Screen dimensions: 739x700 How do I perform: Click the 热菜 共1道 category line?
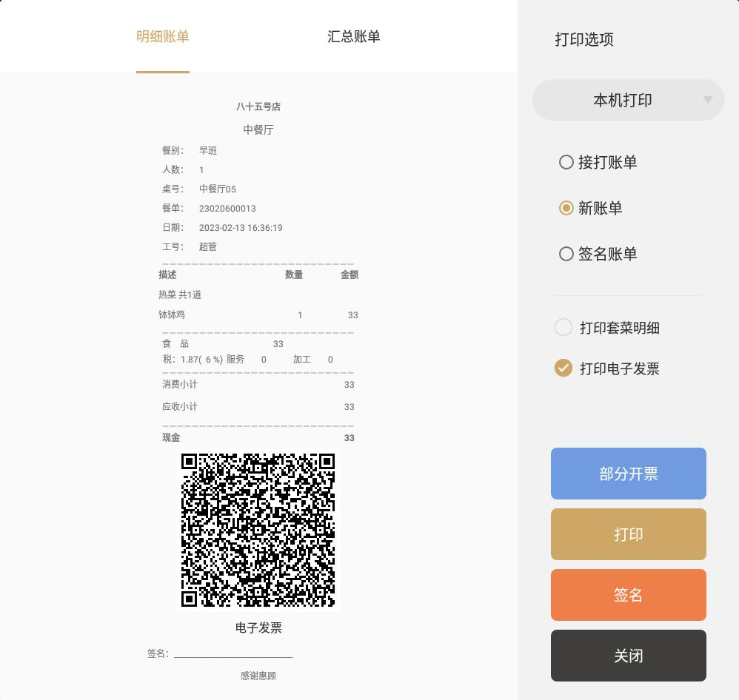point(180,295)
